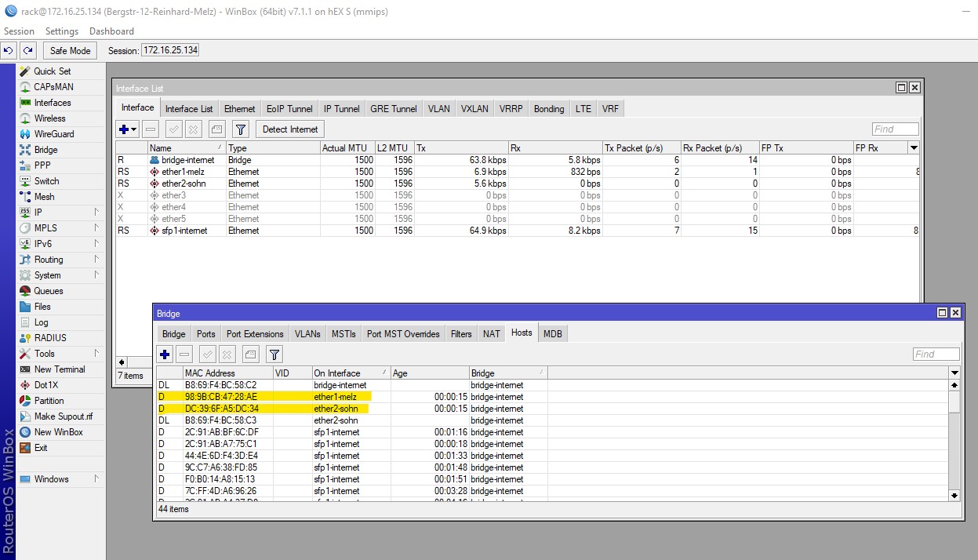Click the Find field in Bridge window

point(936,355)
